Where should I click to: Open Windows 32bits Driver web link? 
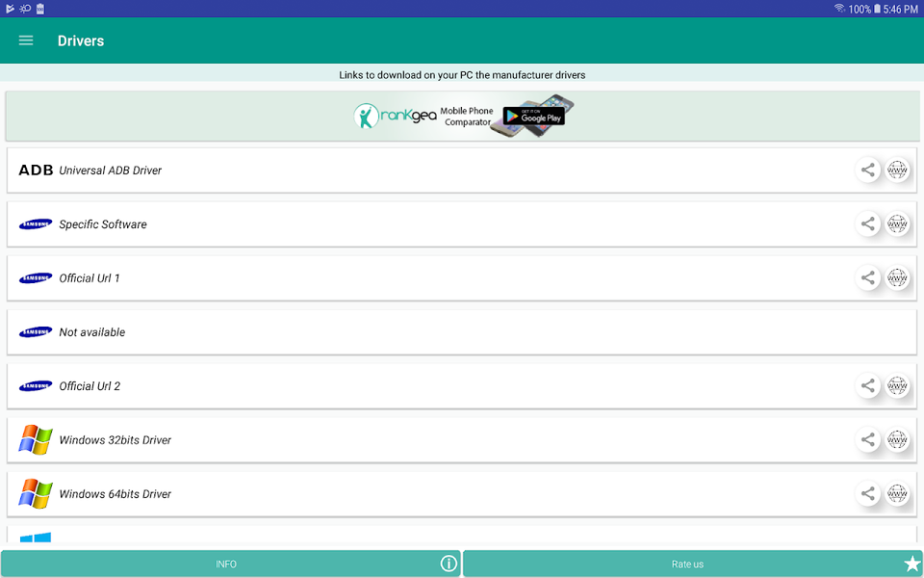click(897, 440)
